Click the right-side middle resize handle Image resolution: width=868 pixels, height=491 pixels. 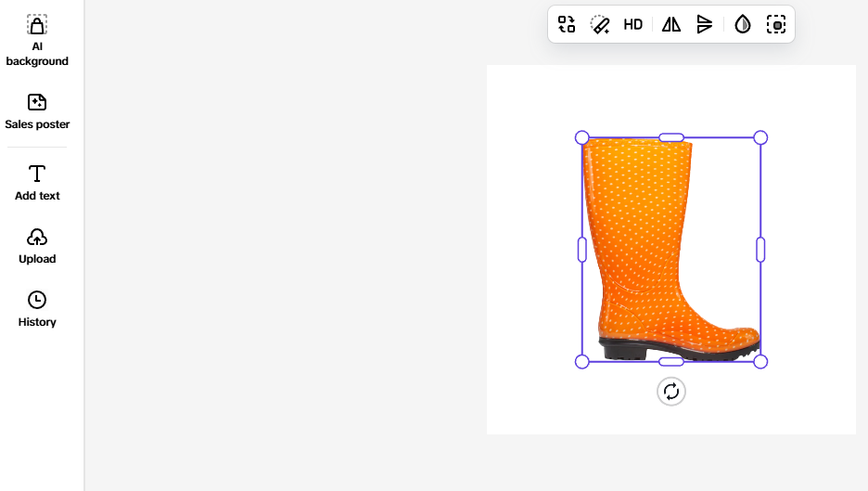click(760, 250)
